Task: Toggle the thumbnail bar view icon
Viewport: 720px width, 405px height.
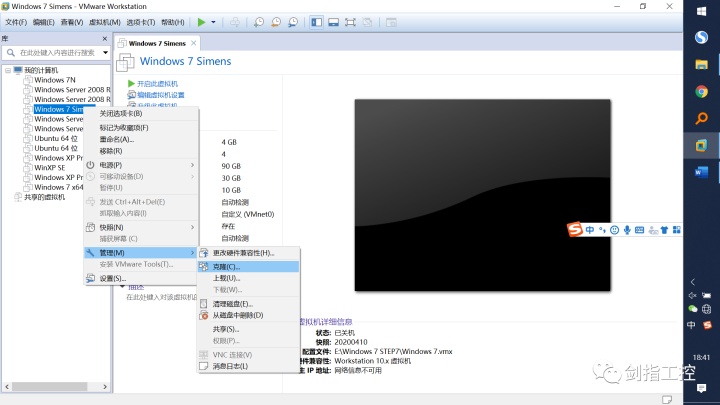Action: click(333, 22)
